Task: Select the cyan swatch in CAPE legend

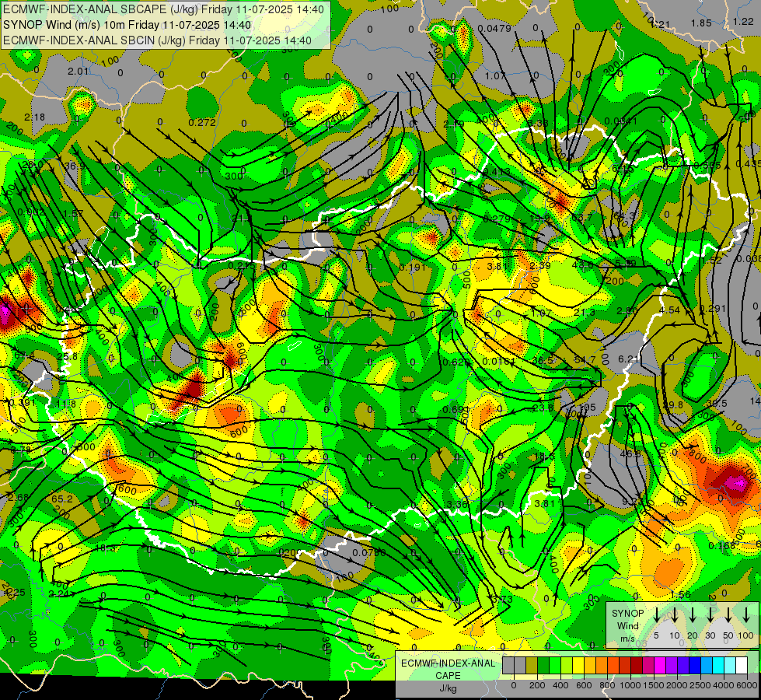Action: (x=717, y=665)
